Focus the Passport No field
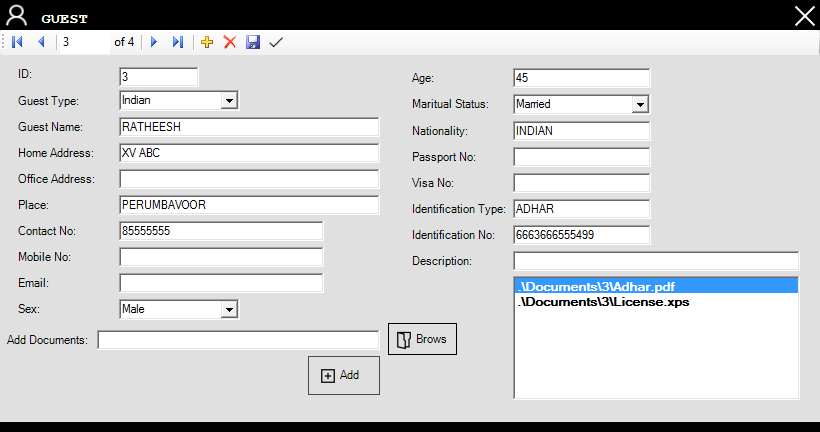 581,157
